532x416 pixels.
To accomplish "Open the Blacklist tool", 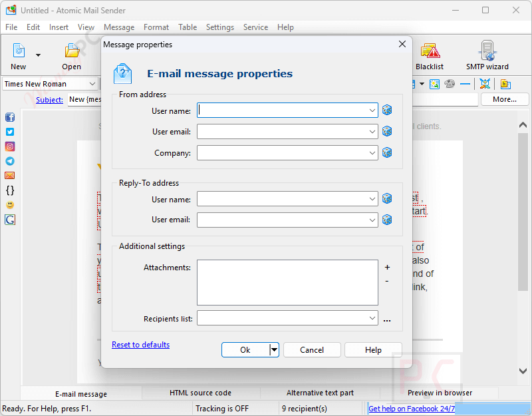I will (430, 56).
